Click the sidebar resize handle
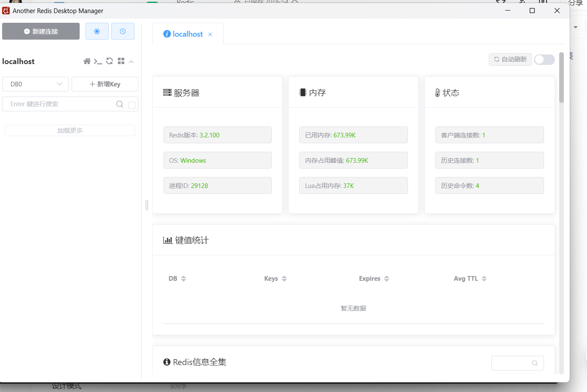 [x=147, y=205]
